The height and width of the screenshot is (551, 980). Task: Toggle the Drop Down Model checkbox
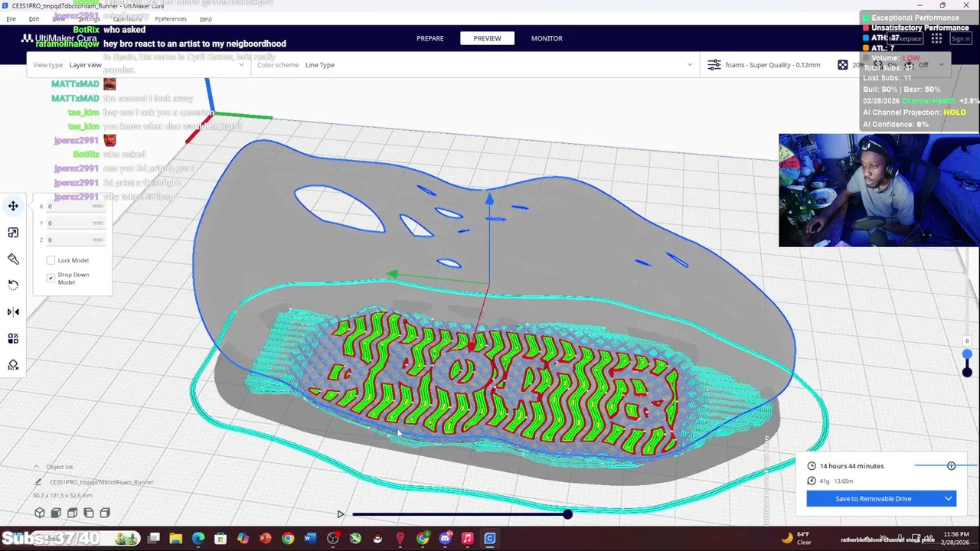[51, 278]
